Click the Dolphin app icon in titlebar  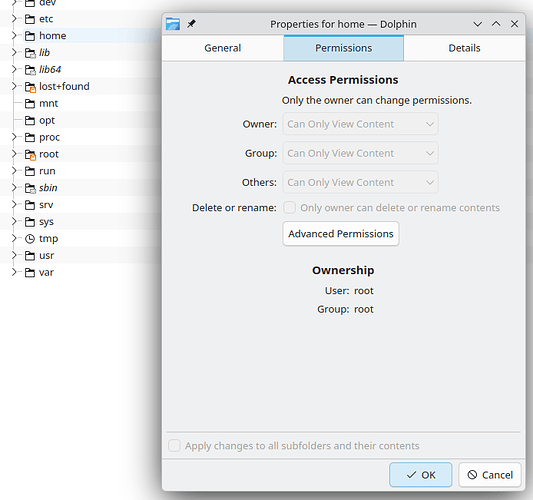click(x=173, y=24)
